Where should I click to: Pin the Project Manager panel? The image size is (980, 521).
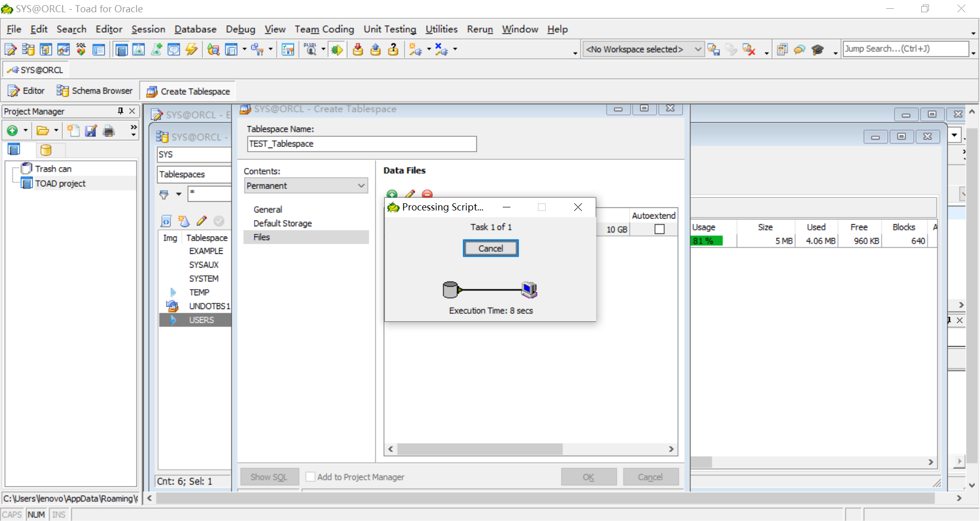pos(120,111)
